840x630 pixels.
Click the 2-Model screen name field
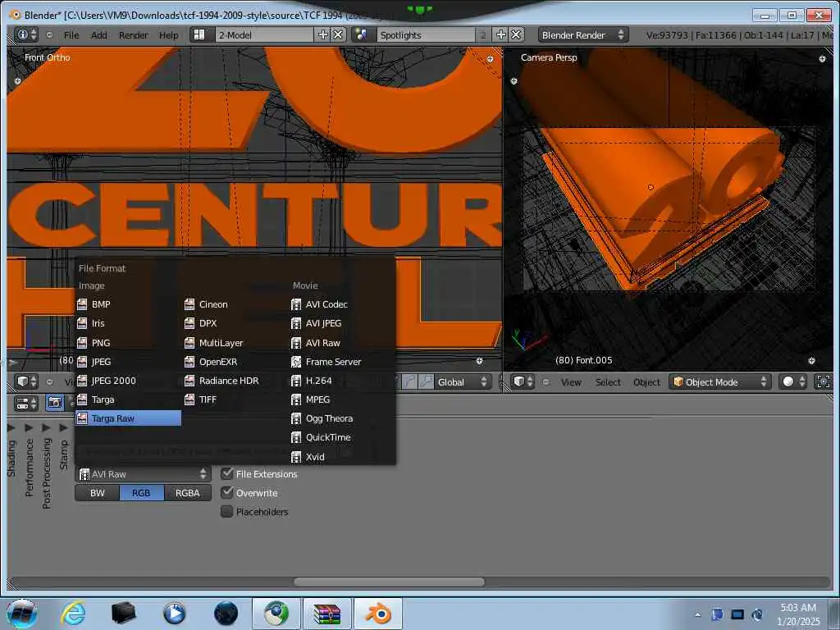(265, 34)
